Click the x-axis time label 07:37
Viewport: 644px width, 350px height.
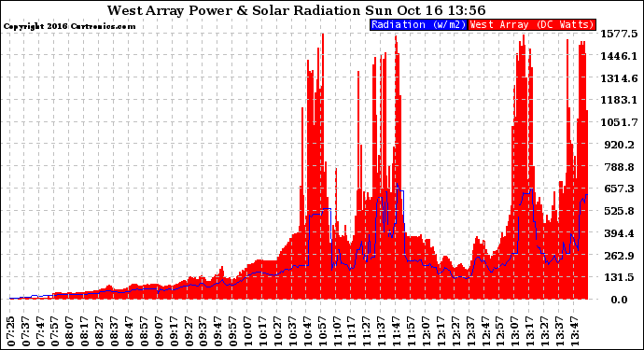click(26, 331)
